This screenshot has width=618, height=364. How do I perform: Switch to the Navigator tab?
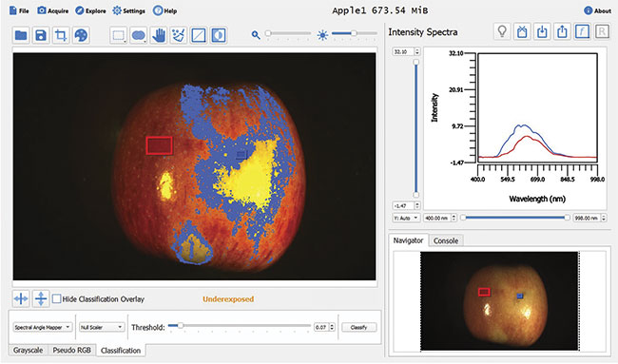pyautogui.click(x=408, y=240)
